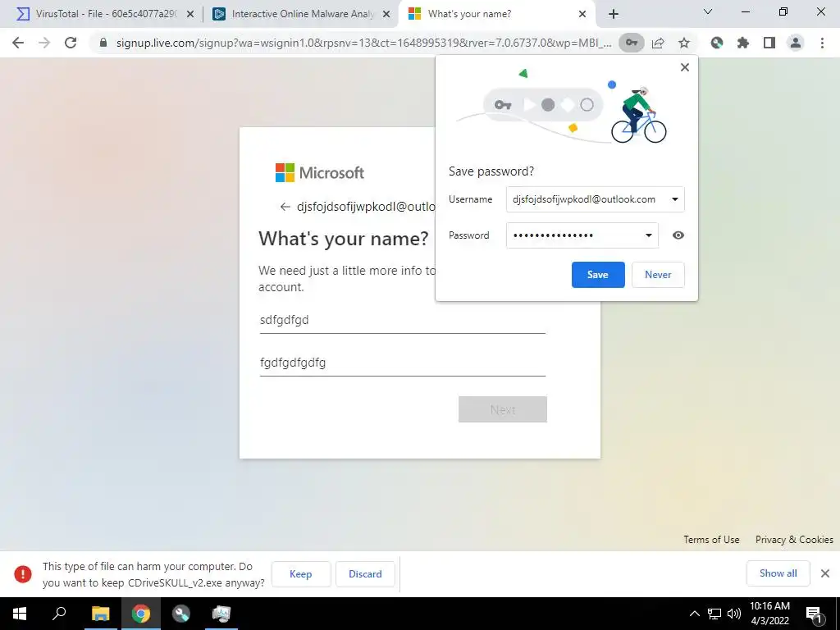Show hidden system tray icons

point(694,614)
